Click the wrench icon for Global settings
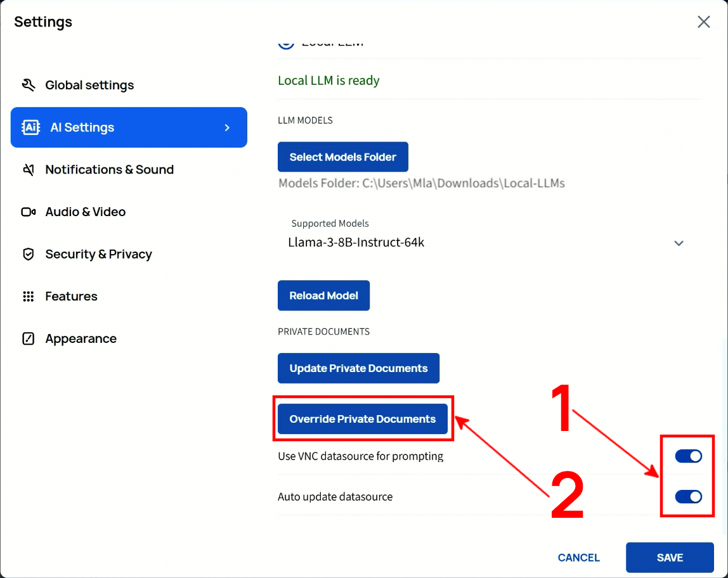This screenshot has height=578, width=728. point(29,85)
